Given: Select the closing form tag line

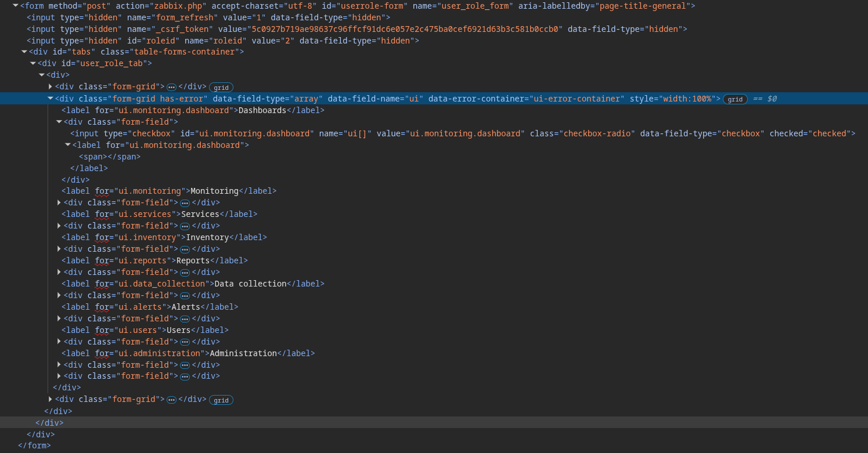Looking at the screenshot, I should tap(34, 445).
